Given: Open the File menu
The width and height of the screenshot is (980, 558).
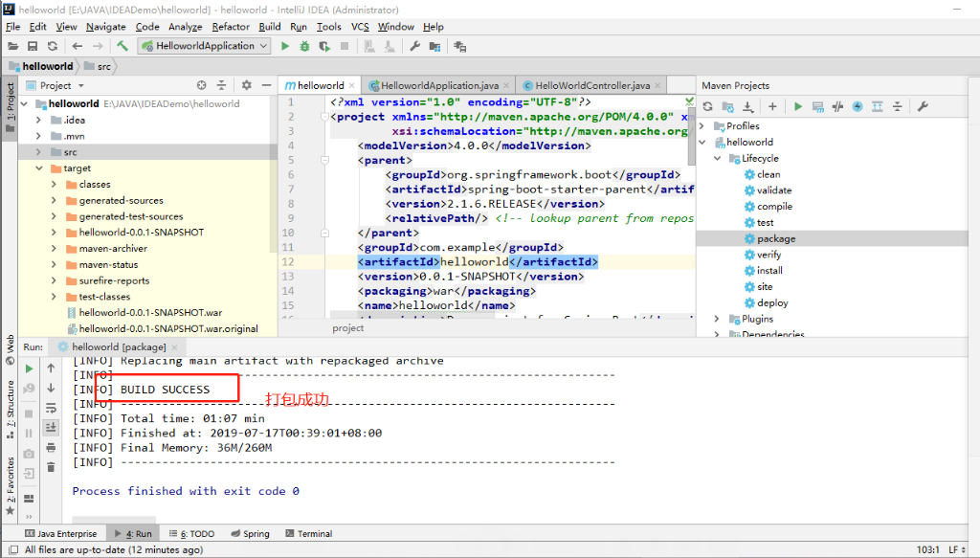Looking at the screenshot, I should (x=12, y=27).
